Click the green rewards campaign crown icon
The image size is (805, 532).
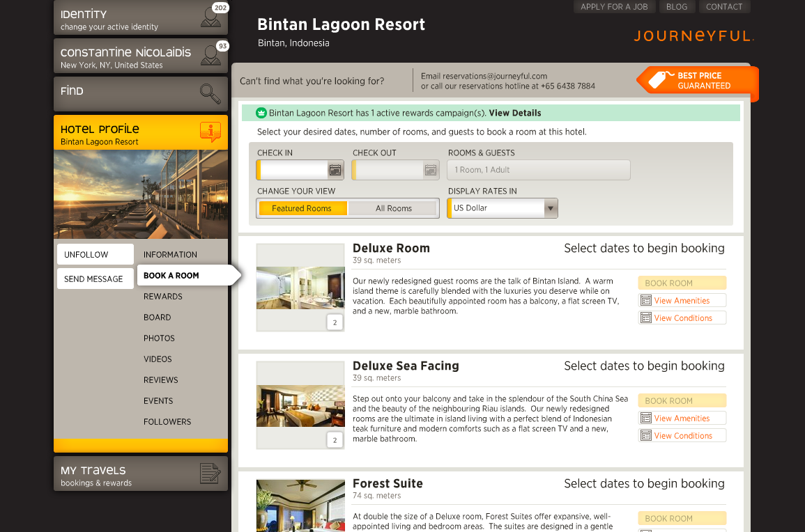[261, 113]
